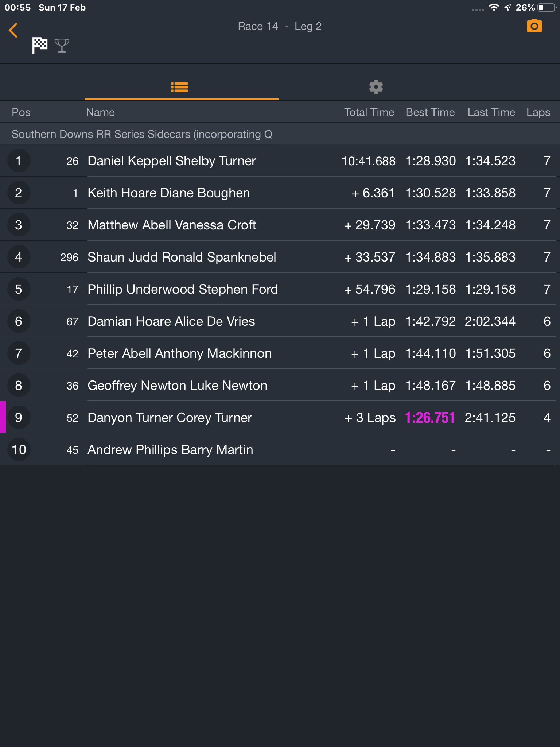Tap the Wi-Fi status icon

point(494,8)
